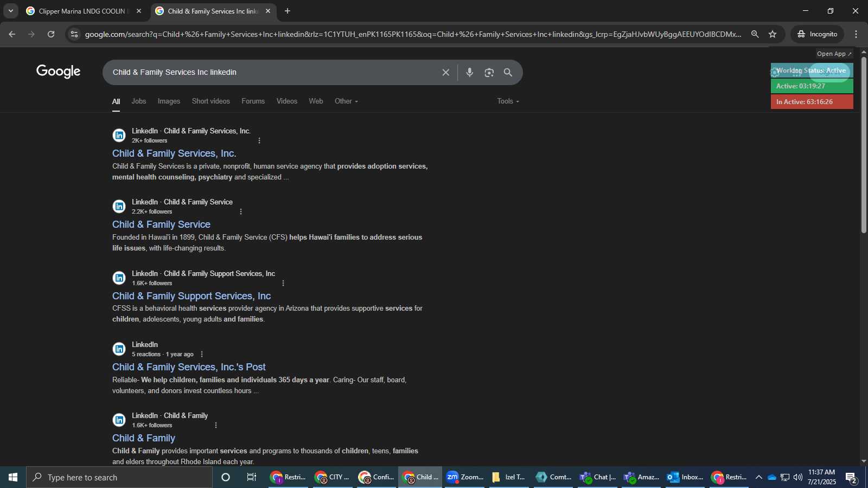Viewport: 868px width, 488px height.
Task: Click the browser address bar URL
Action: pyautogui.click(x=412, y=34)
